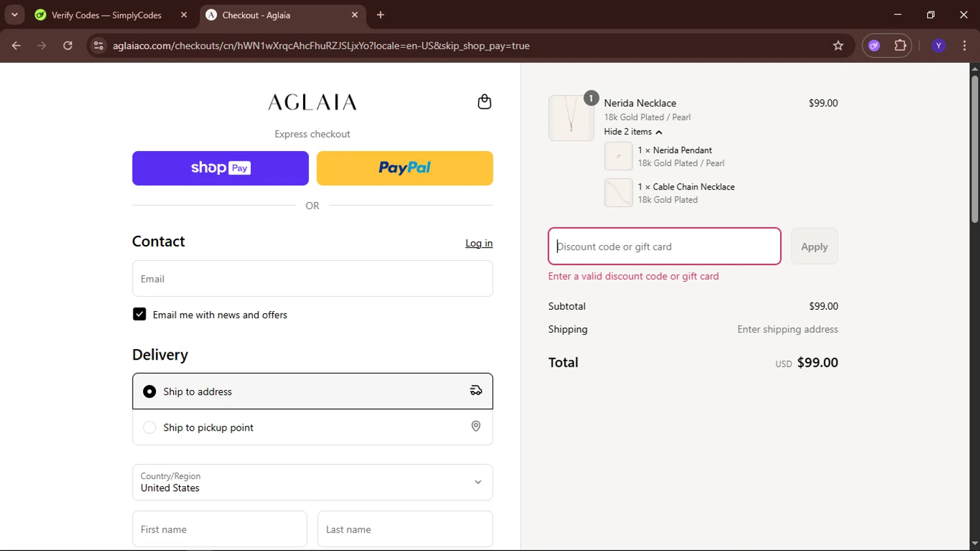Click the map pin icon in Ship to pickup point
Screen dimensions: 980x551
476,427
